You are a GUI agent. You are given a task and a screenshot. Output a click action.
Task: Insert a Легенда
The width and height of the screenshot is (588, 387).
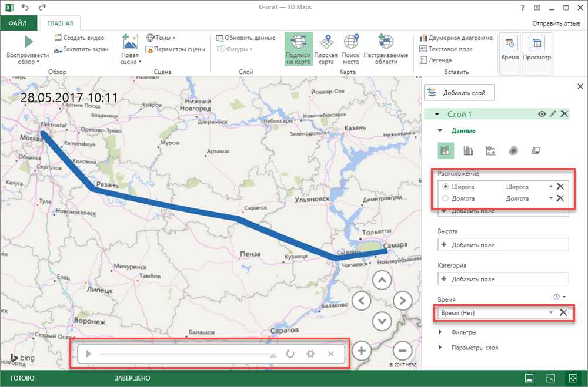[x=435, y=60]
